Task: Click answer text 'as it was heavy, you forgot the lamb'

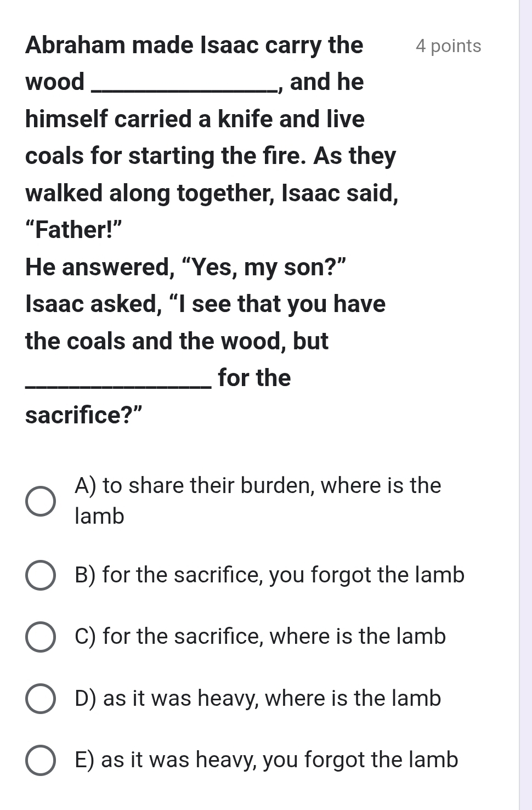Action: pos(266,760)
